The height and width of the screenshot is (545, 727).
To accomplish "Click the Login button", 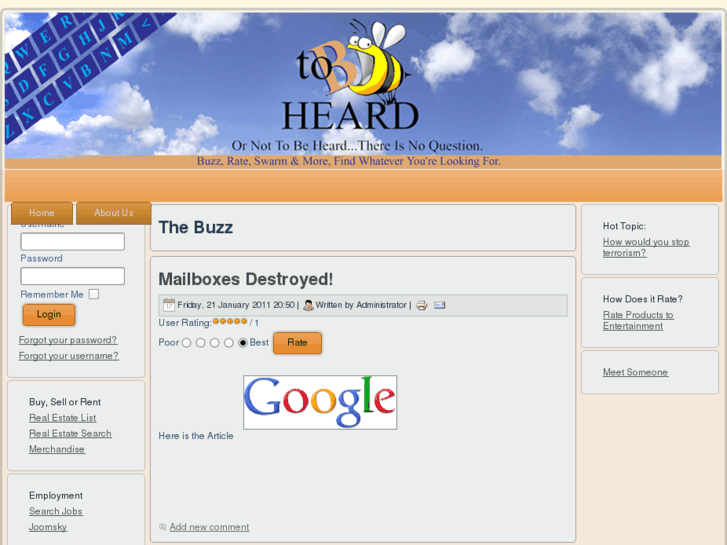I will point(49,314).
